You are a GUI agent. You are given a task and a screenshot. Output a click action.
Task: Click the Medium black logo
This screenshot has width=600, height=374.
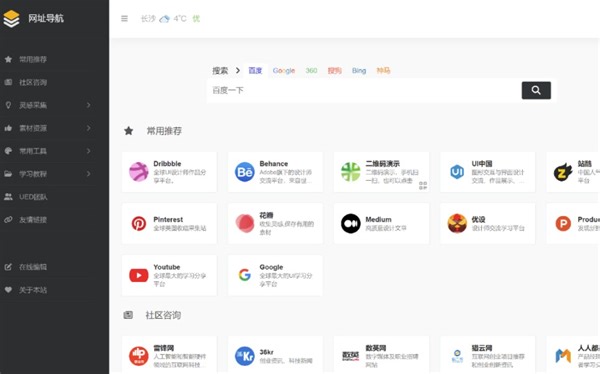point(351,223)
